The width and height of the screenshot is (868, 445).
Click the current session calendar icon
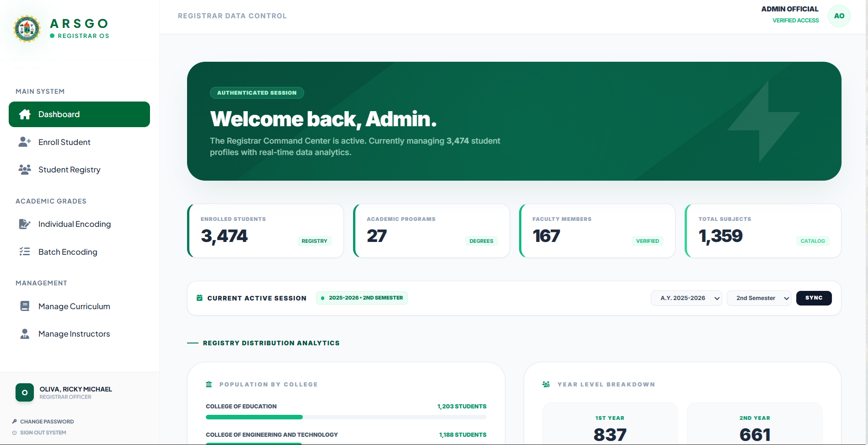pyautogui.click(x=199, y=298)
